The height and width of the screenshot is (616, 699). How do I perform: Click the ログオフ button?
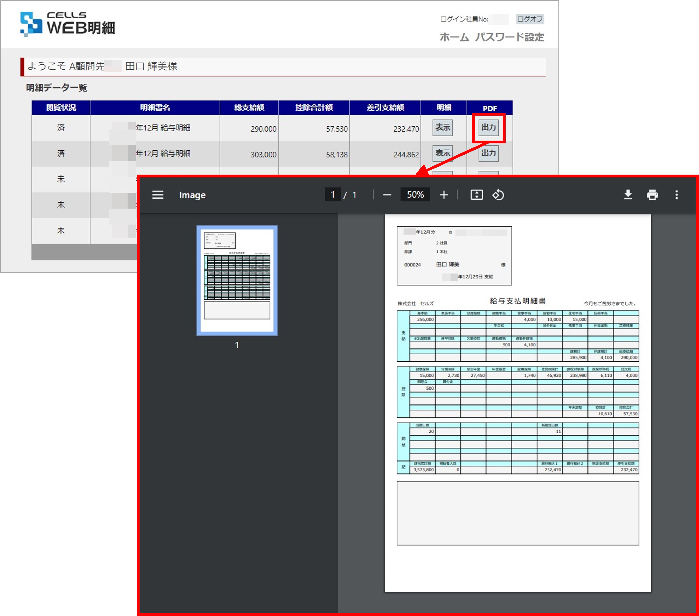(529, 19)
